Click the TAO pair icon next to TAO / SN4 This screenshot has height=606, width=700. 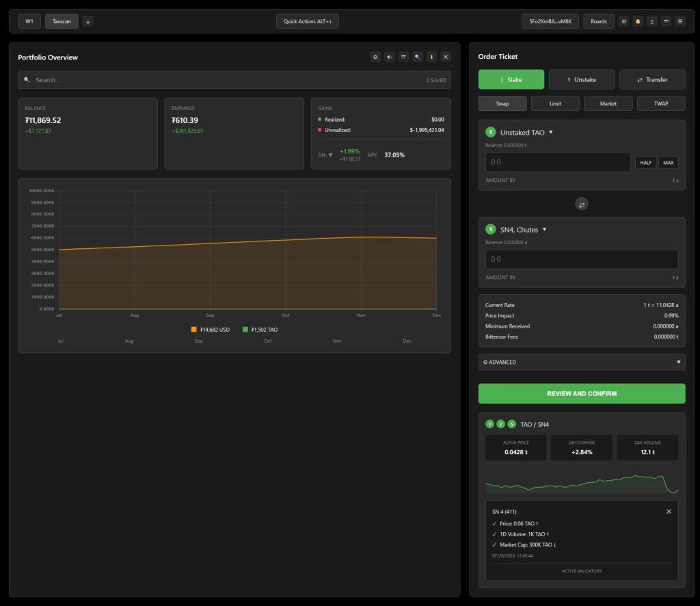click(489, 424)
